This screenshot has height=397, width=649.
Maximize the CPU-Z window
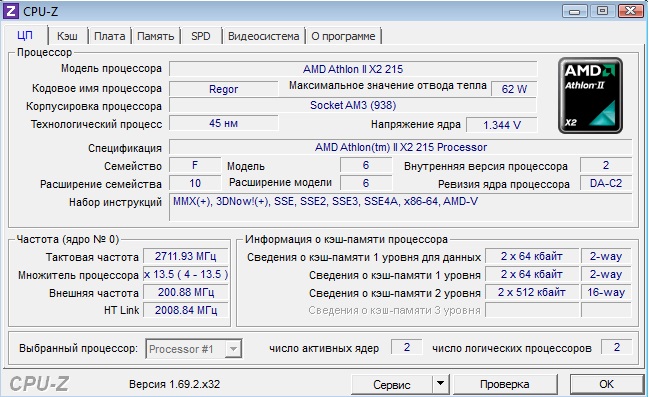602,11
